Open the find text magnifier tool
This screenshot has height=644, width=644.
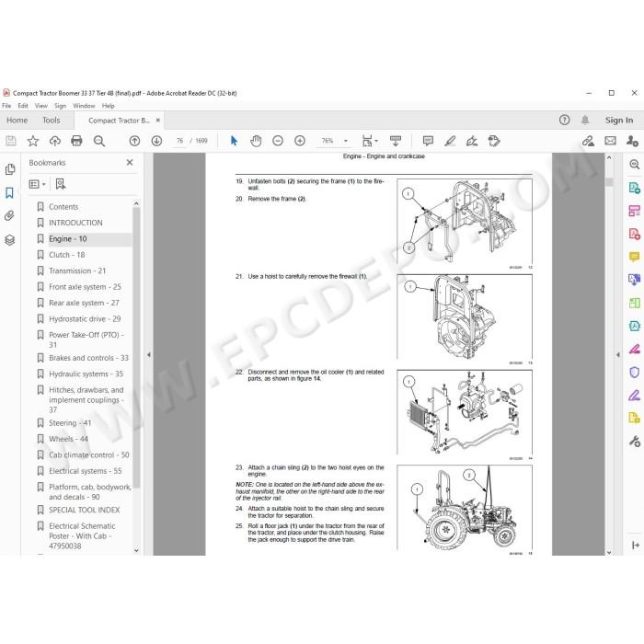99,141
